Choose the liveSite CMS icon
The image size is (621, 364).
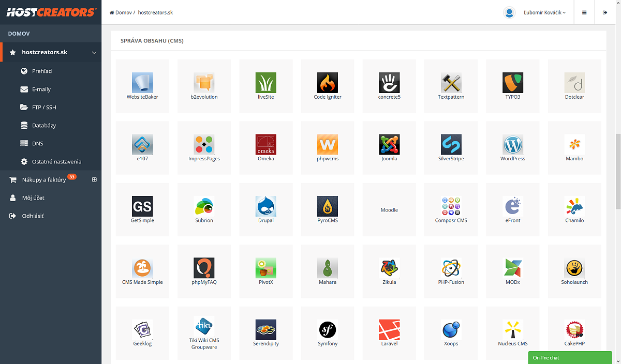[266, 83]
